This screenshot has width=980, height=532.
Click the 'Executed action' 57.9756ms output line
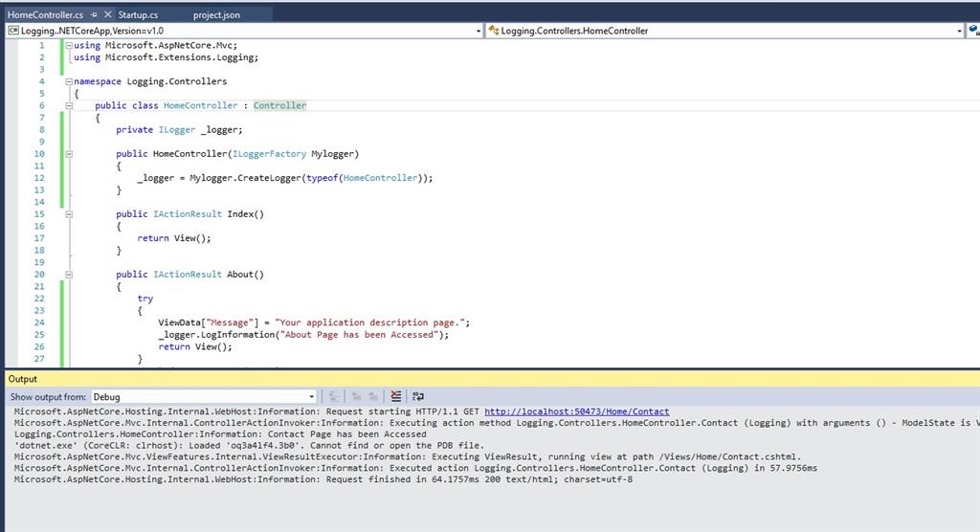click(x=415, y=468)
